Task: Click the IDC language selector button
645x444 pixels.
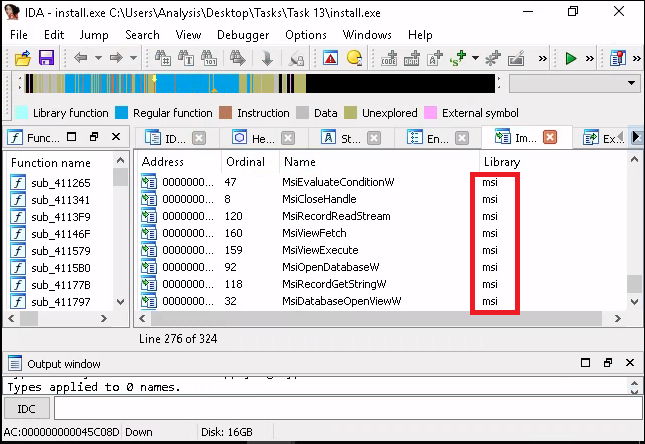Action: [x=26, y=409]
